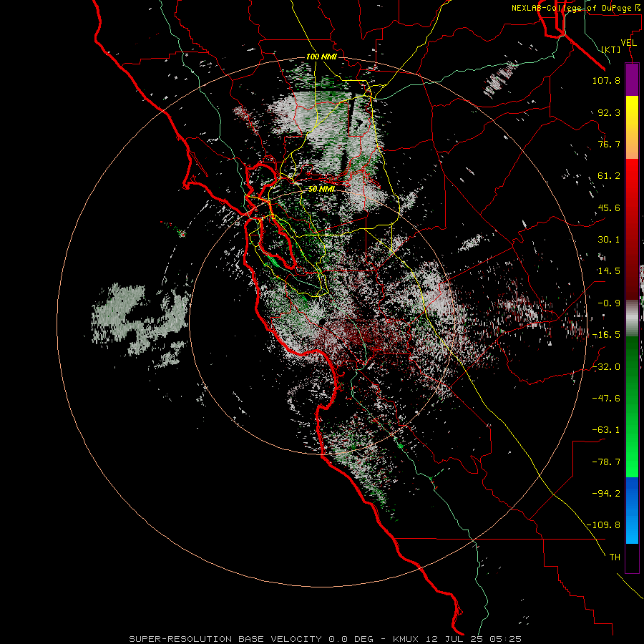Image resolution: width=644 pixels, height=644 pixels.
Task: Select the -16.5 velocity scale value
Action: 606,335
